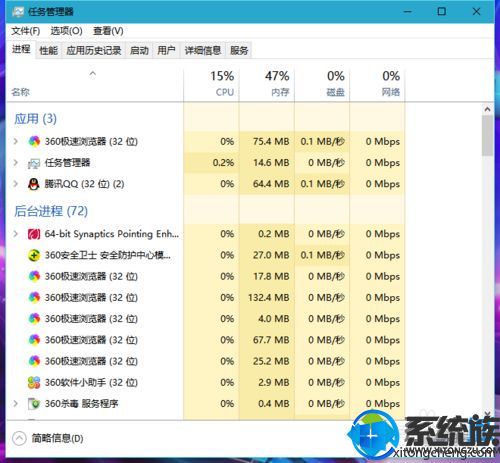This screenshot has width=500, height=463.
Task: Click 360极速浏览器 icon in 17.8 MB row
Action: [x=34, y=276]
